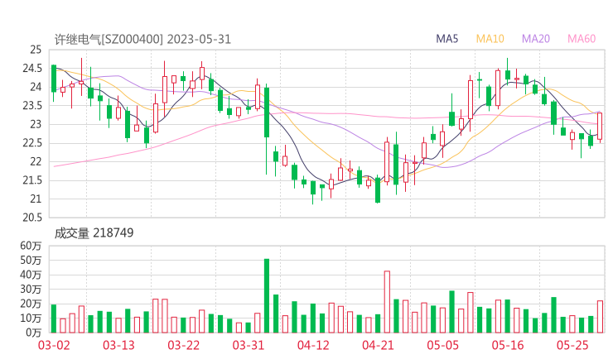
Task: Select the 03-13 date label
Action: click(x=120, y=345)
